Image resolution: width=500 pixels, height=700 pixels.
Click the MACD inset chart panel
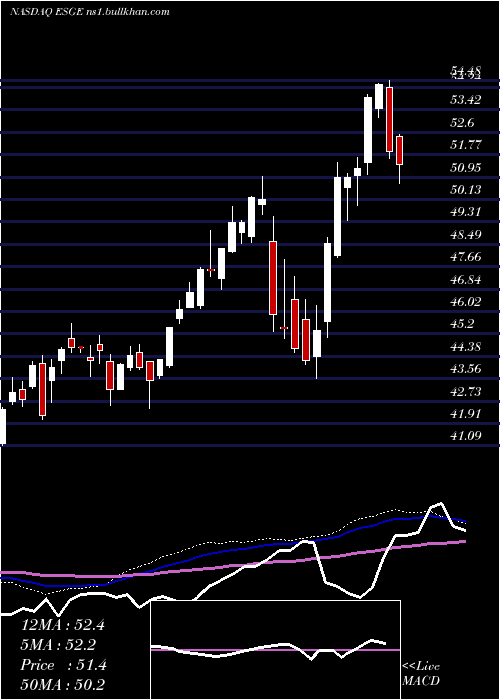[275, 650]
